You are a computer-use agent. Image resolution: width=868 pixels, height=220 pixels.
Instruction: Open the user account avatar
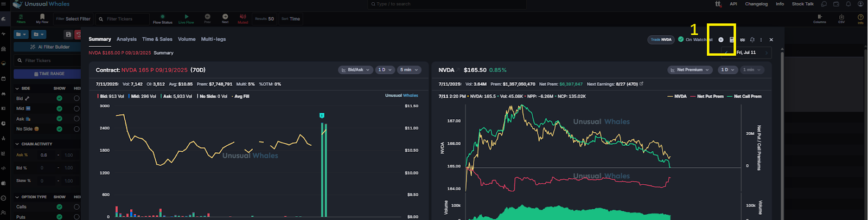point(860,4)
